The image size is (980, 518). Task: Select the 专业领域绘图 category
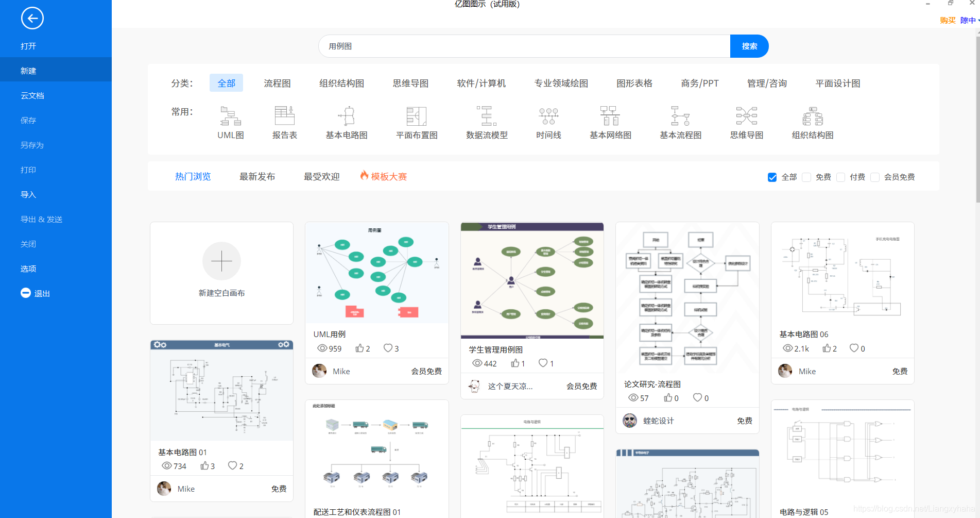pyautogui.click(x=561, y=83)
